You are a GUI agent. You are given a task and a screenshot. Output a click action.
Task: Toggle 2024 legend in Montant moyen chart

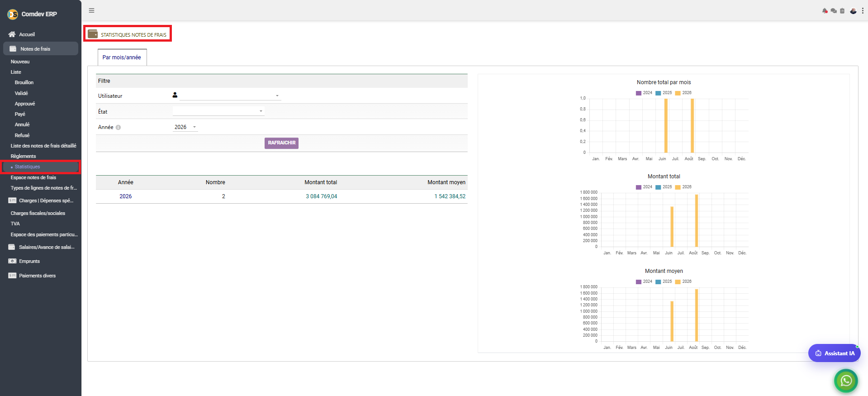click(644, 281)
